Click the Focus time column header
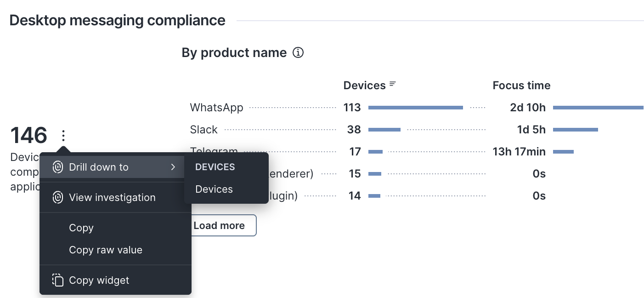 tap(521, 86)
